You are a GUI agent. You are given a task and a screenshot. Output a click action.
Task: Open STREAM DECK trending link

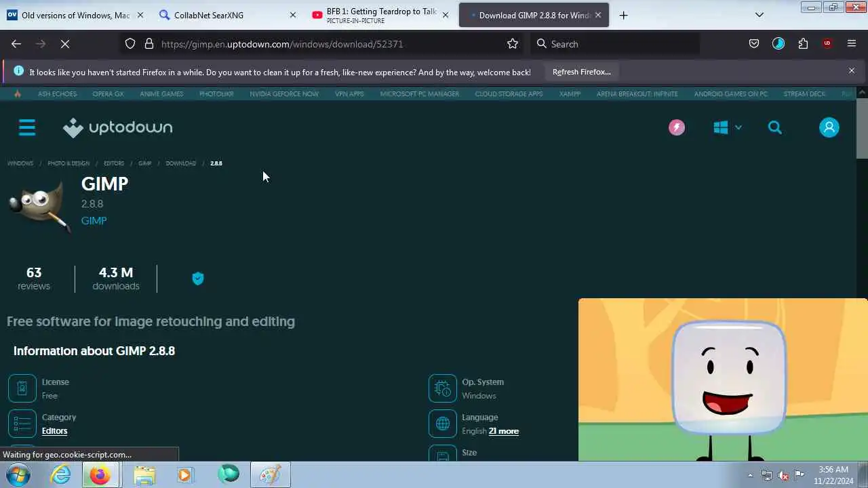[804, 94]
